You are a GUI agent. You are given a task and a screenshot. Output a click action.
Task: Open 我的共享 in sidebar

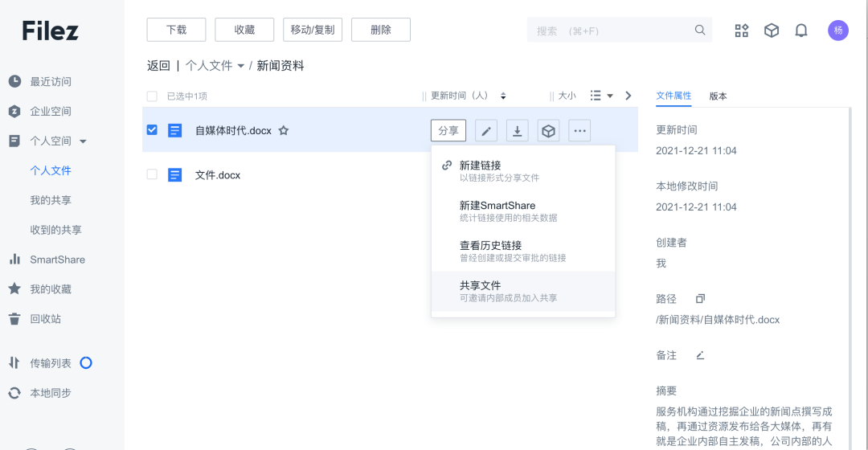pos(51,200)
